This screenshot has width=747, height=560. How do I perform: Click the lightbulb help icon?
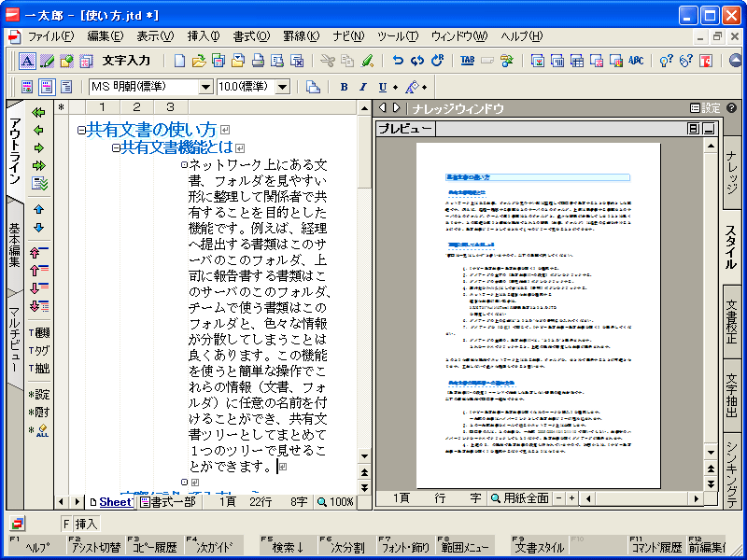coord(666,61)
